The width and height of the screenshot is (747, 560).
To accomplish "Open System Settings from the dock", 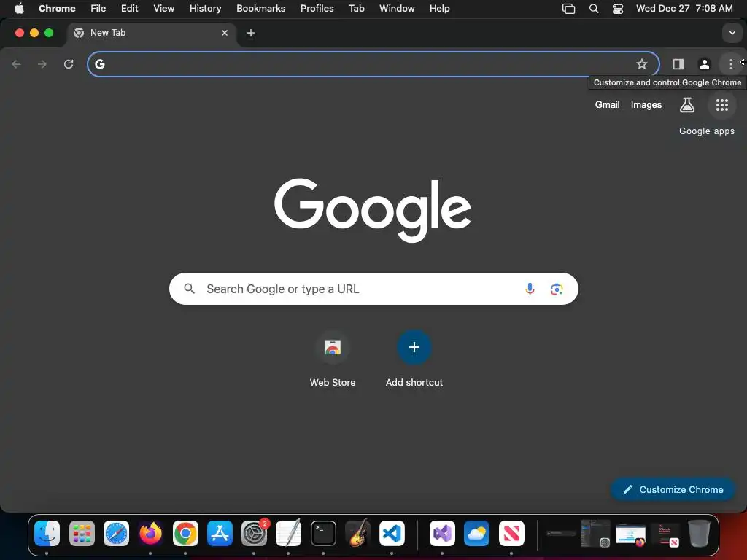I will (x=254, y=533).
